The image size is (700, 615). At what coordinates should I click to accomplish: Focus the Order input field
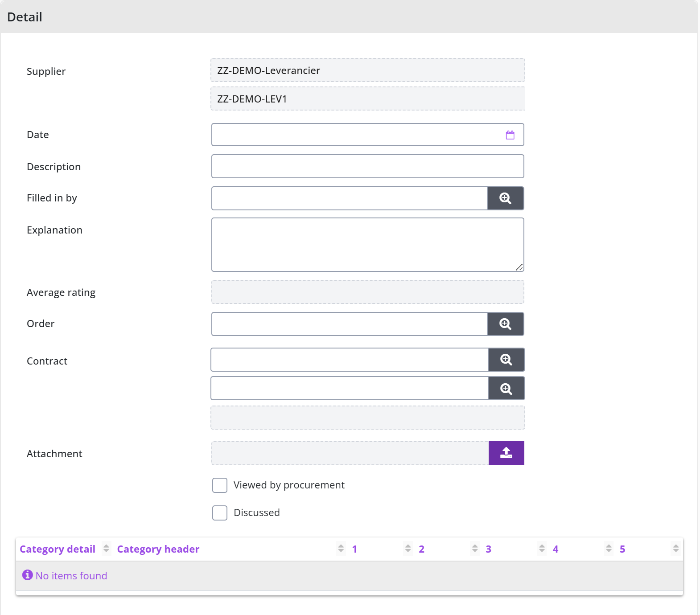(x=350, y=324)
